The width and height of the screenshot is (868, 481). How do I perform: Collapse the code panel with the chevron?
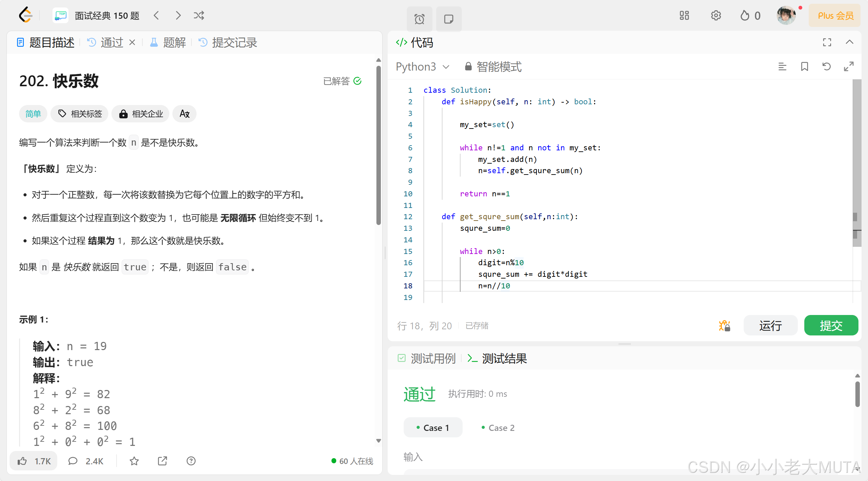coord(849,42)
